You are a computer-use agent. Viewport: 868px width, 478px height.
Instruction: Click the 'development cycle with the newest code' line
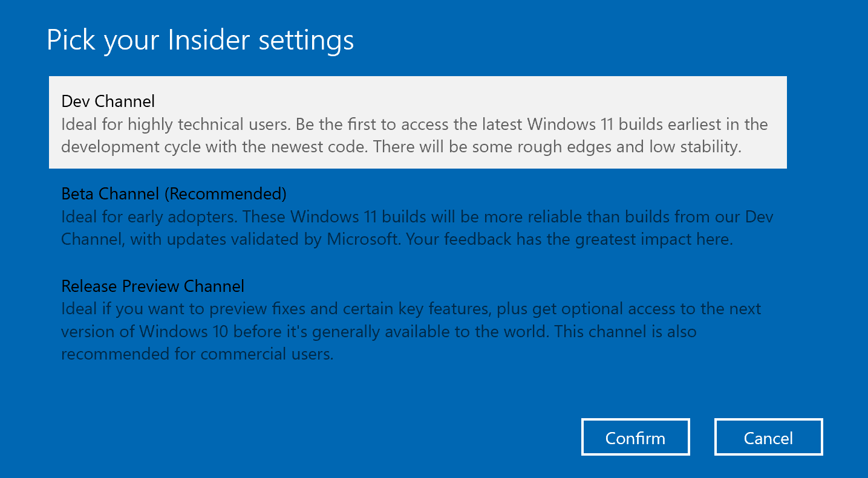point(401,147)
